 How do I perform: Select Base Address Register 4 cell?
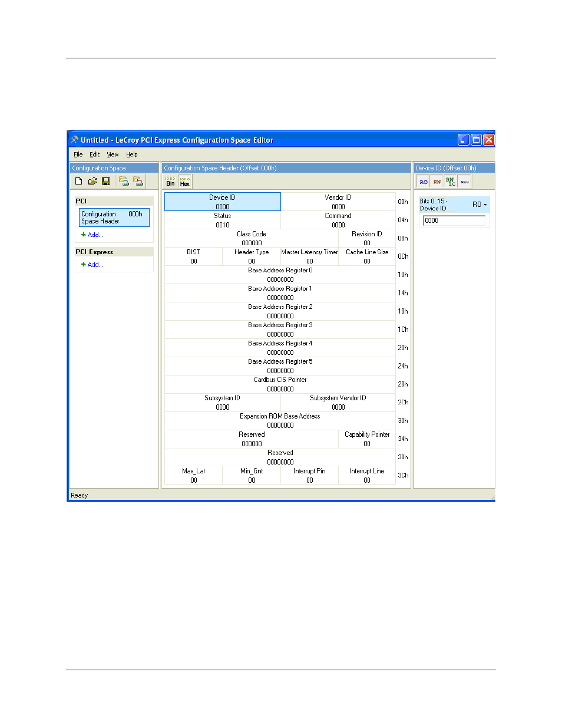(x=280, y=348)
